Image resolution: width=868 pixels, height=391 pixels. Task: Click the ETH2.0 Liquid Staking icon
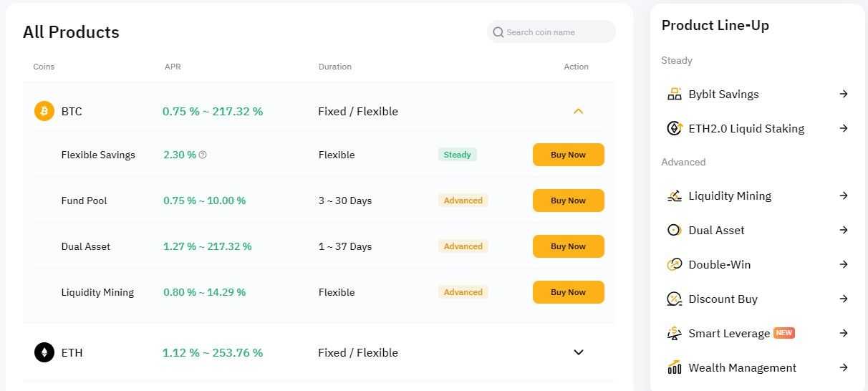click(x=674, y=128)
